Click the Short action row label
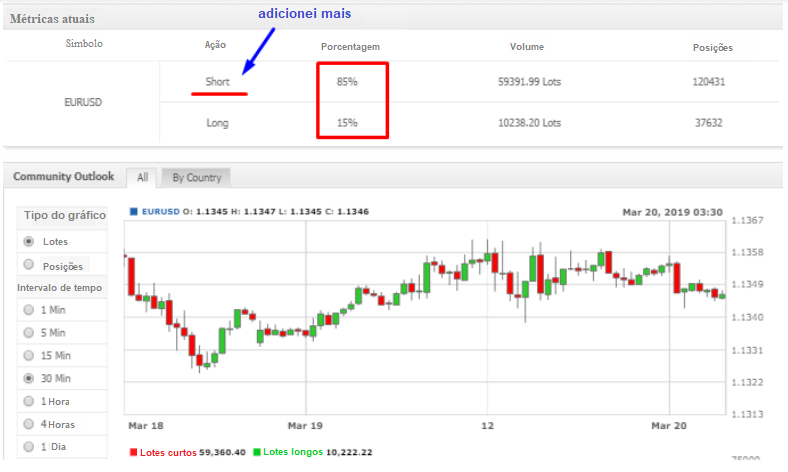 point(218,81)
